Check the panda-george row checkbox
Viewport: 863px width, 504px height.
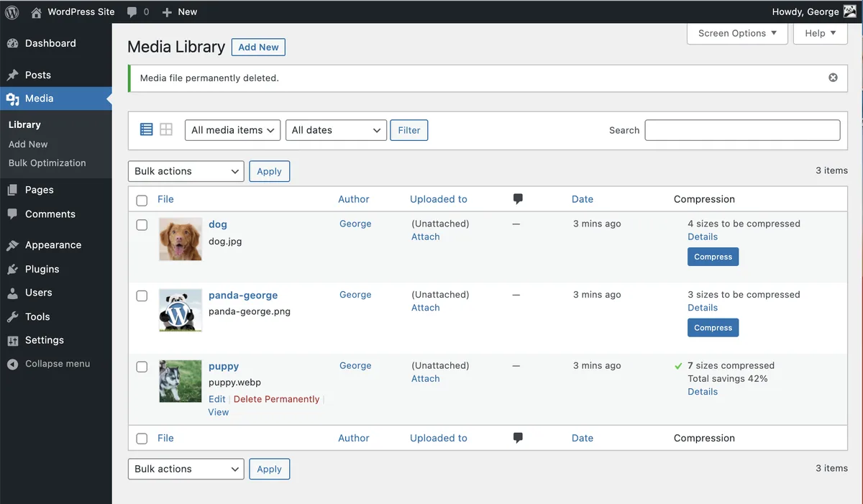point(142,295)
